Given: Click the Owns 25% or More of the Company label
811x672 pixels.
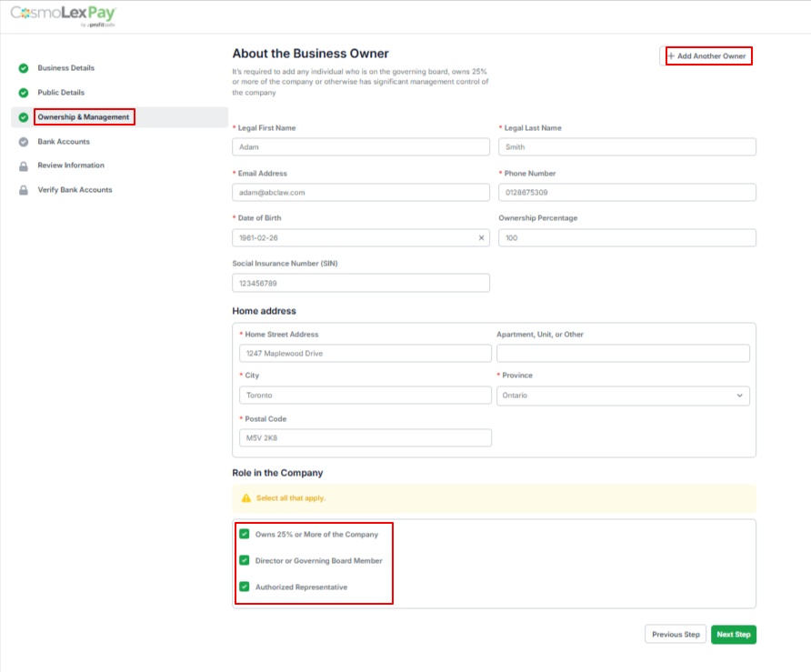Looking at the screenshot, I should point(316,535).
